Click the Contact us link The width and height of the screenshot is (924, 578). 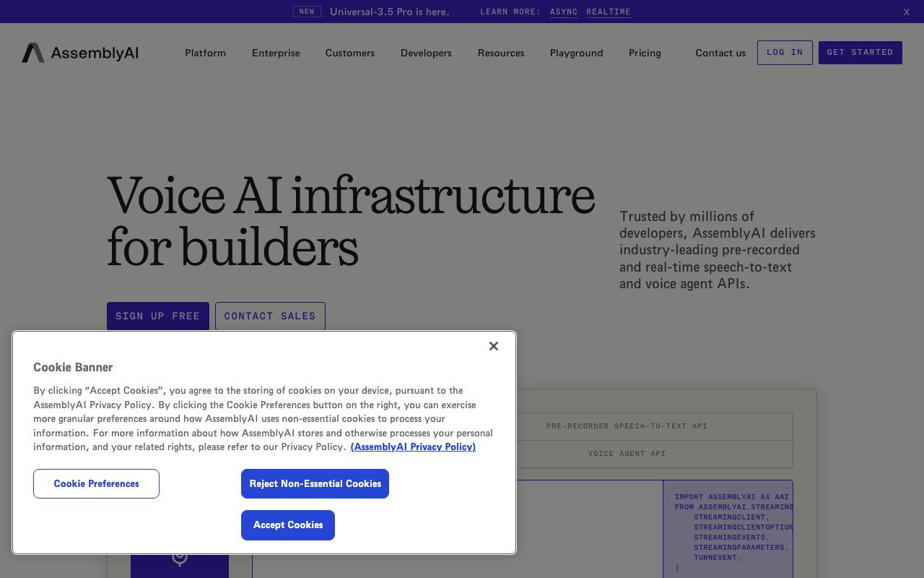tap(720, 53)
